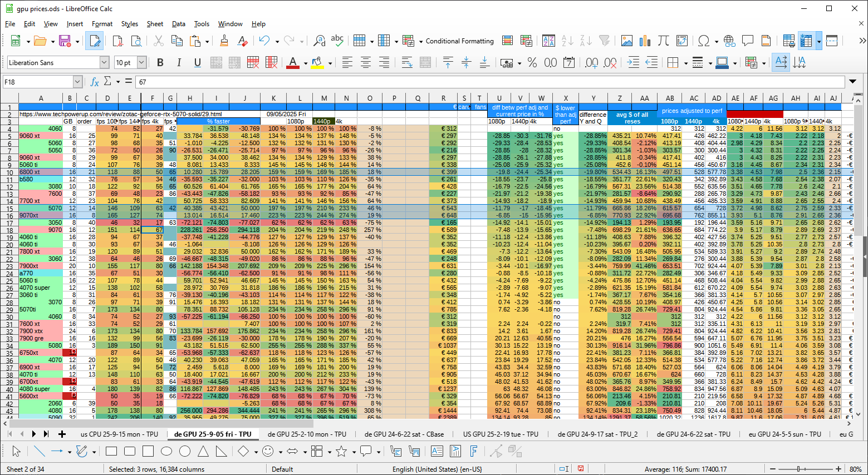Open the font name dropdown
The height and width of the screenshot is (475, 868).
[x=104, y=63]
